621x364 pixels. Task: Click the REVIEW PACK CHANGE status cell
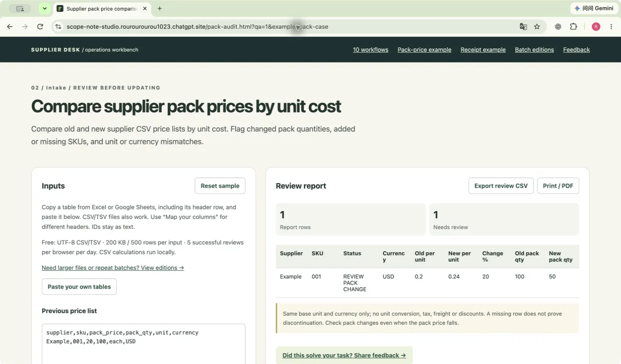pyautogui.click(x=355, y=283)
